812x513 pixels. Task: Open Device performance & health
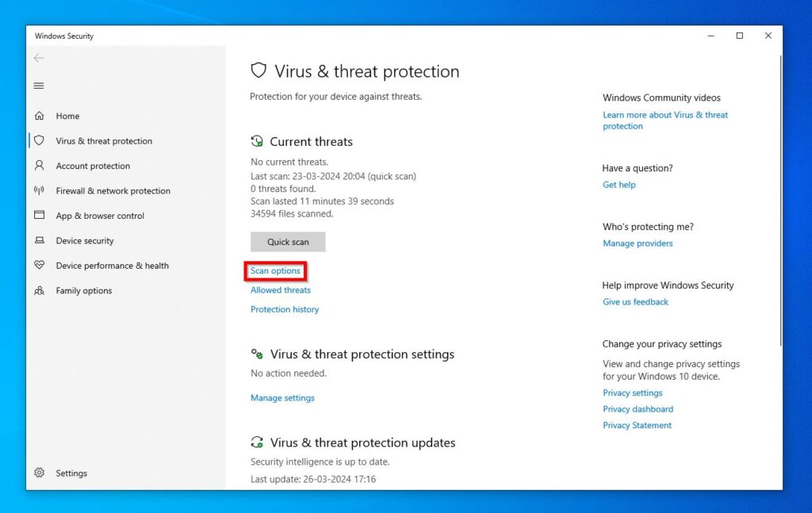point(113,266)
